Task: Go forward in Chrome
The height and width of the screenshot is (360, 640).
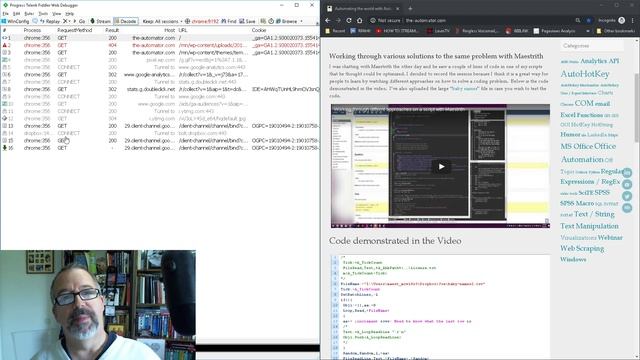Action: pyautogui.click(x=338, y=20)
